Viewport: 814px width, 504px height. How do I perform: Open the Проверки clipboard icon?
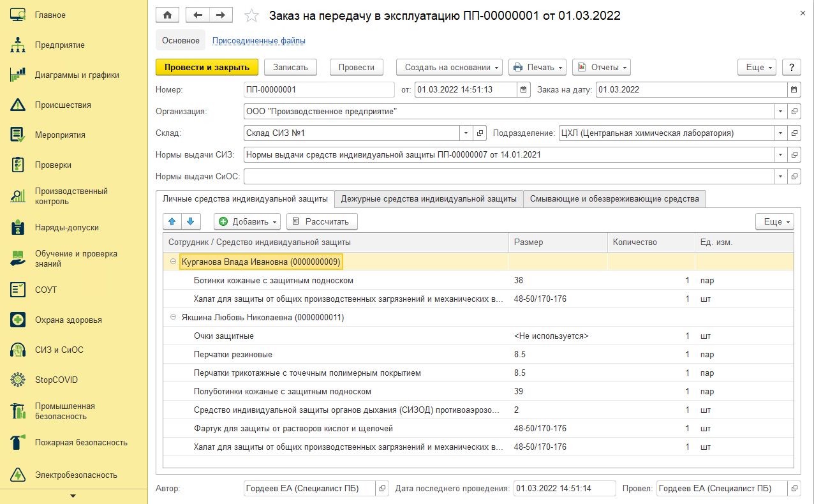coord(18,165)
